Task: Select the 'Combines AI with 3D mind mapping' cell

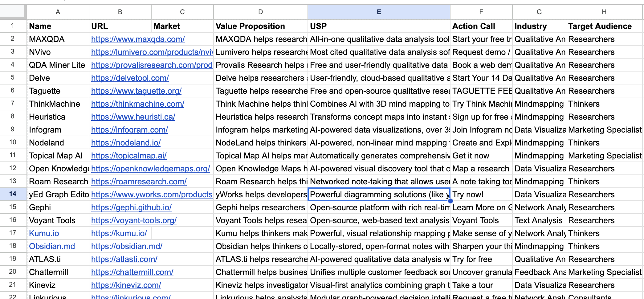Action: (x=379, y=104)
